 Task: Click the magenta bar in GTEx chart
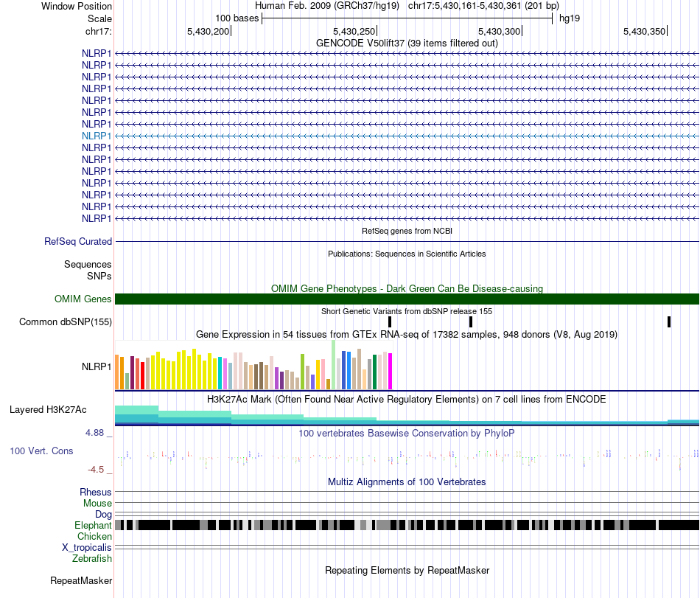point(391,372)
